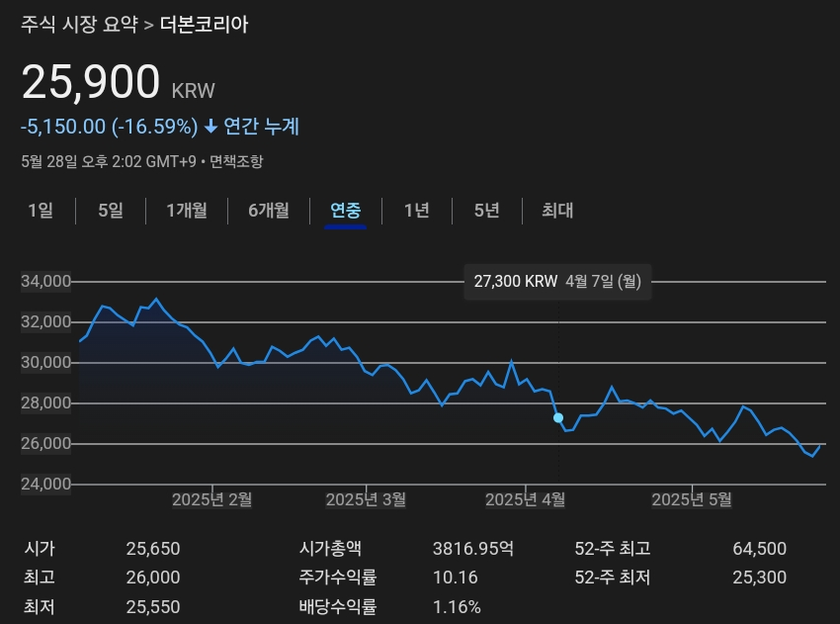
Task: Select the 최대 time range
Action: [x=554, y=211]
